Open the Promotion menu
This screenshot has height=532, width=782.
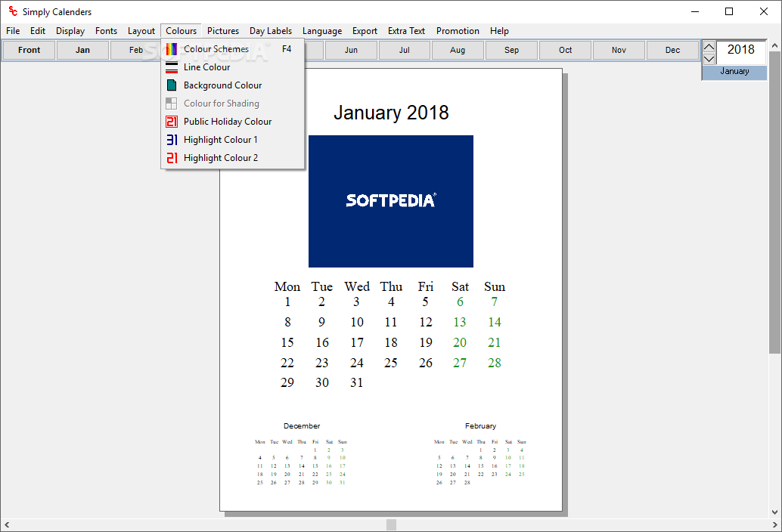pos(458,31)
